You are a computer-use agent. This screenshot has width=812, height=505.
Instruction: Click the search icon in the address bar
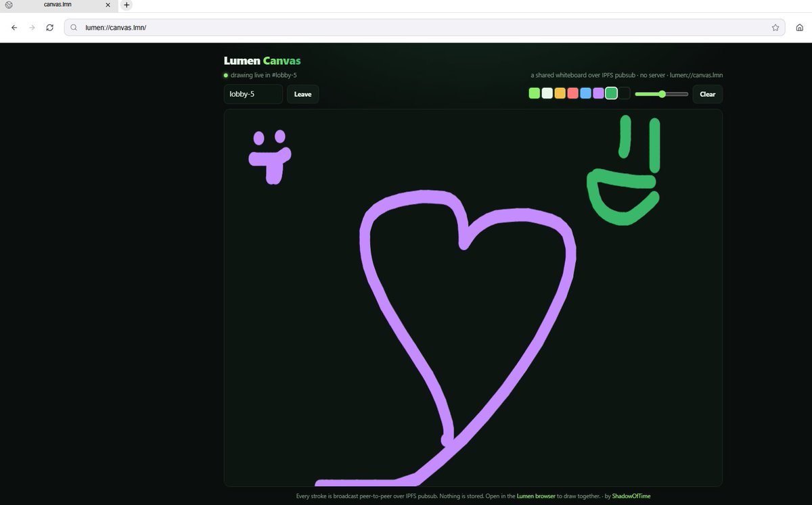(x=74, y=28)
